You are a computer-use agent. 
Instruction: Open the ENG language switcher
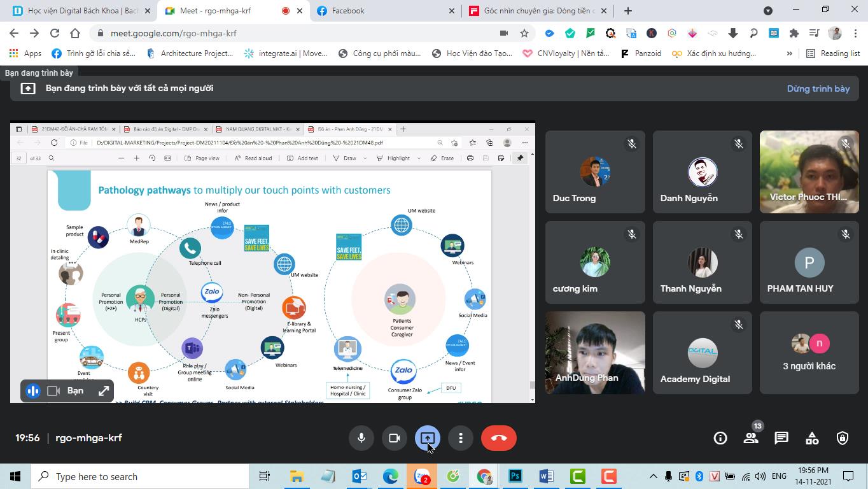[x=779, y=476]
